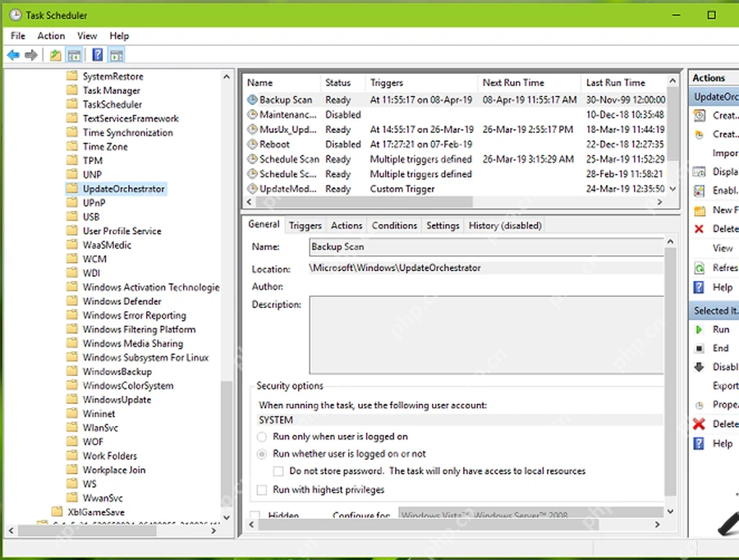Switch to the Settings tab
Image resolution: width=739 pixels, height=560 pixels.
point(443,226)
